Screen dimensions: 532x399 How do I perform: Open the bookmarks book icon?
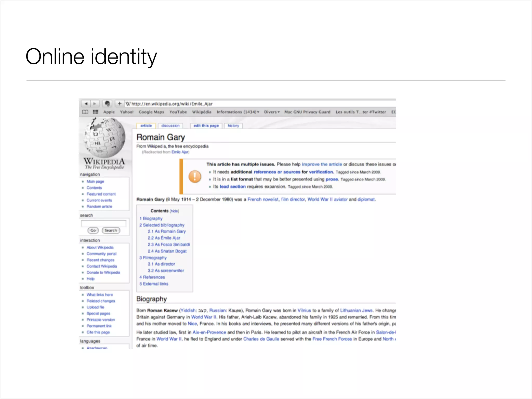(85, 112)
